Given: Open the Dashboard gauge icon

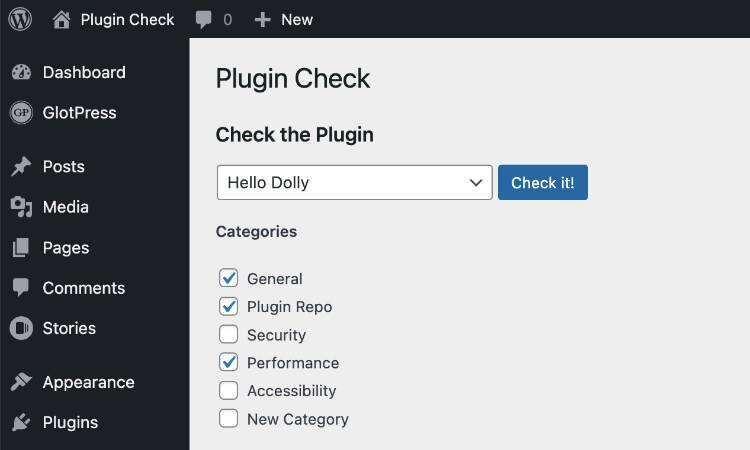Looking at the screenshot, I should (x=21, y=73).
